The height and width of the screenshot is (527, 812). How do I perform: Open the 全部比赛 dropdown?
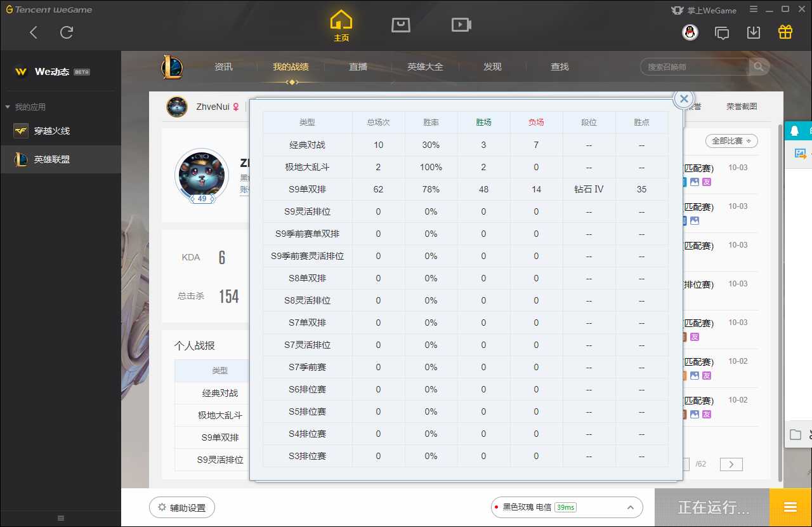[731, 141]
